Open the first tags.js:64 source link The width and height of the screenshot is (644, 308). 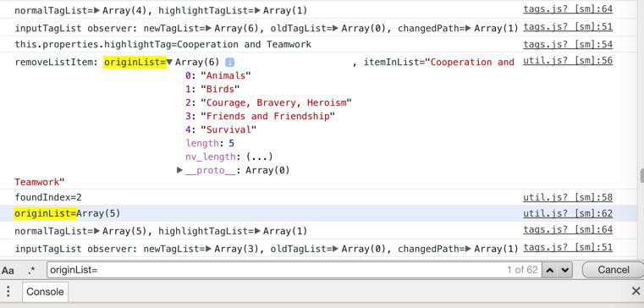pyautogui.click(x=568, y=9)
